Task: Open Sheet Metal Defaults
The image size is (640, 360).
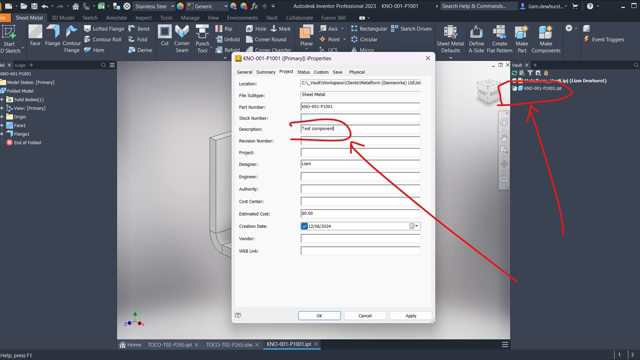Action: [450, 39]
